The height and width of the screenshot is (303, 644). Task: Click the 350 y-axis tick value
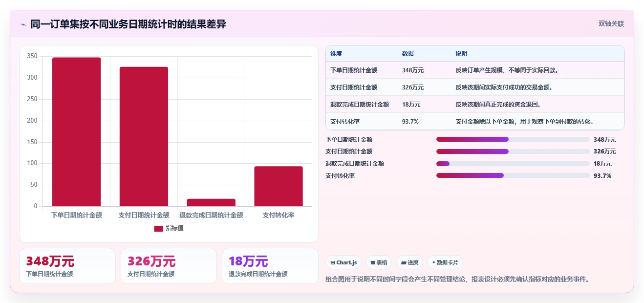32,56
